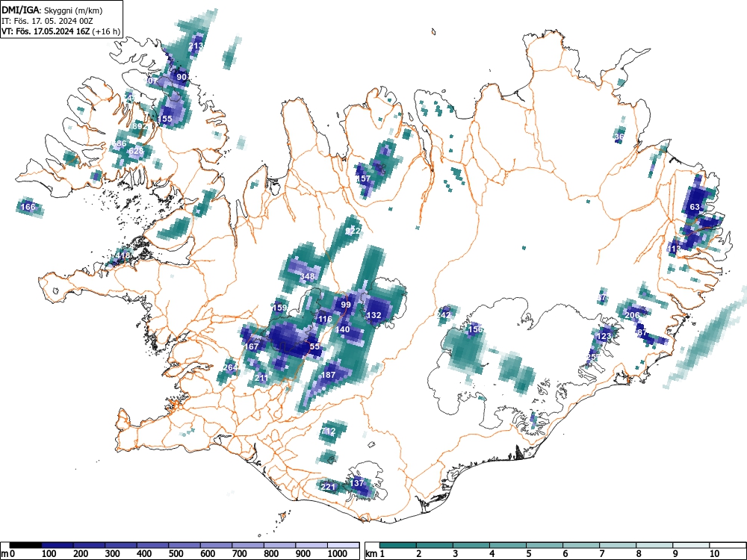Click the '700' legend label

pos(239,554)
